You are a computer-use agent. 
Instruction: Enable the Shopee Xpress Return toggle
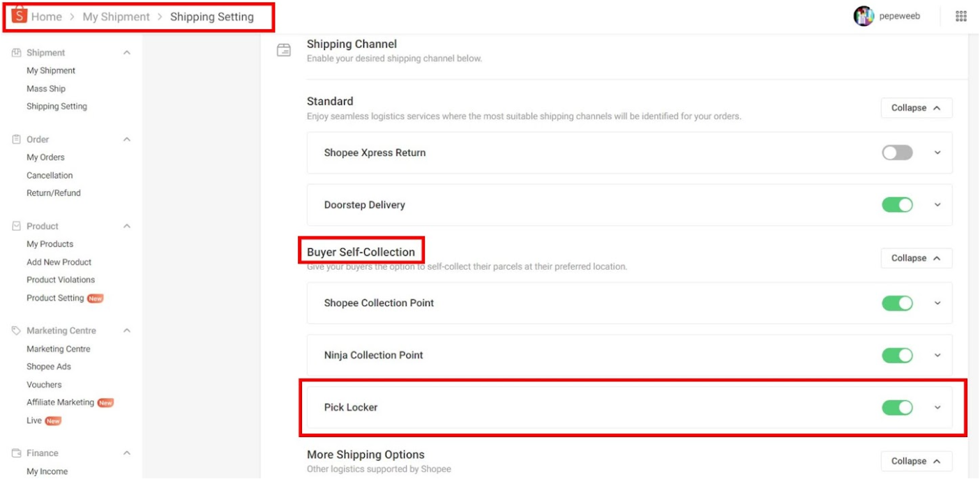pyautogui.click(x=896, y=152)
